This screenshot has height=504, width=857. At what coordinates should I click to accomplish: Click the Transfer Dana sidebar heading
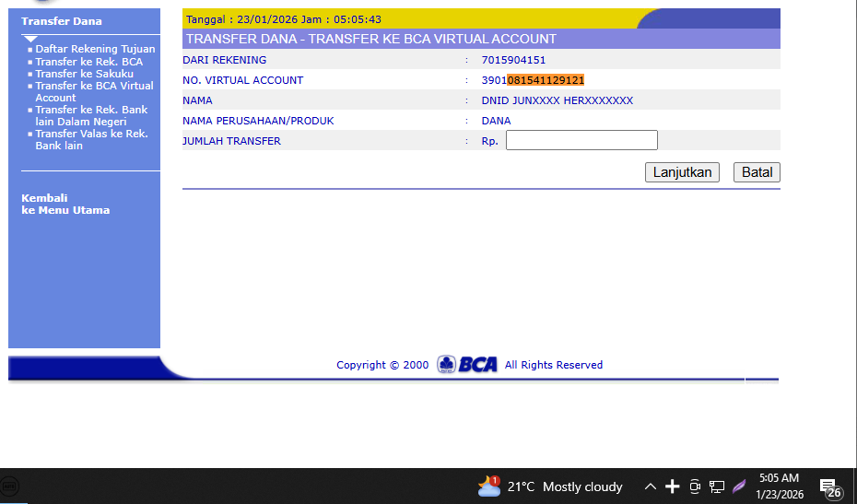tap(62, 21)
